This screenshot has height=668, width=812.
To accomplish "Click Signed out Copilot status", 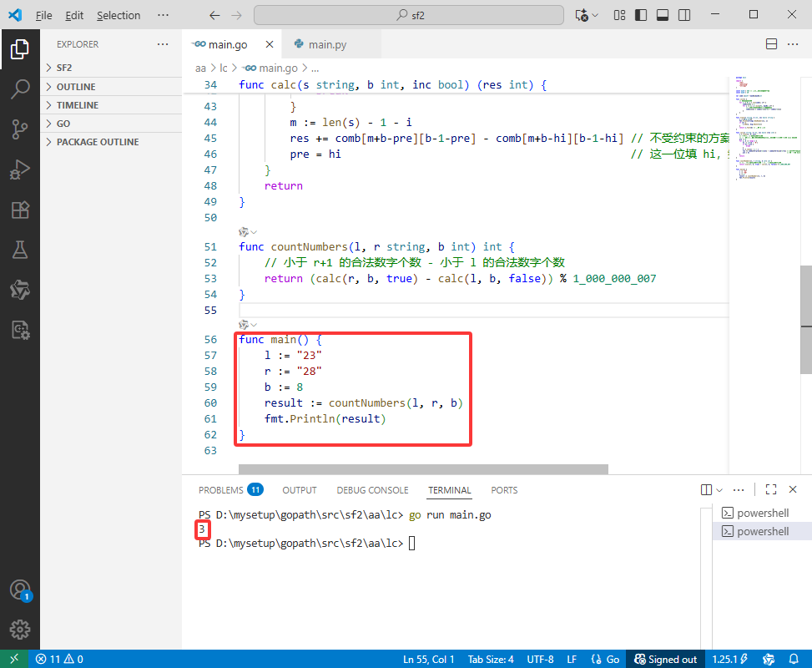I will pos(665,659).
